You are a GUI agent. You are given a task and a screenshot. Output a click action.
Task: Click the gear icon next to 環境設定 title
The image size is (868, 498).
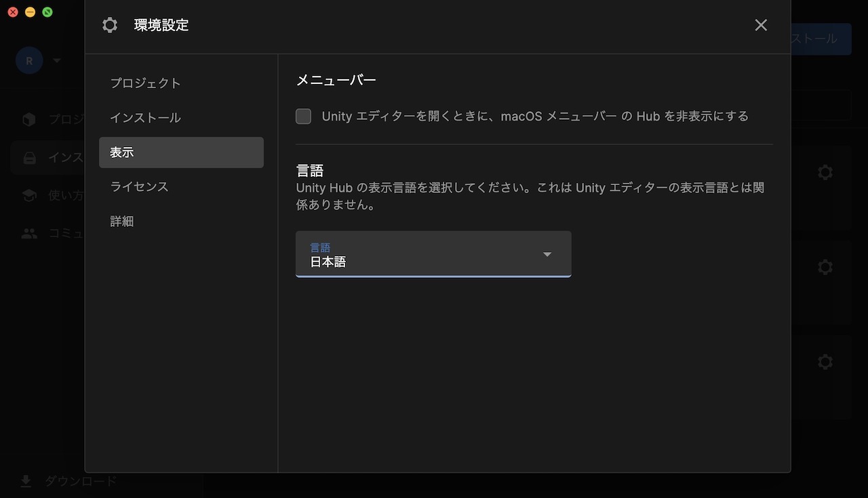tap(109, 25)
